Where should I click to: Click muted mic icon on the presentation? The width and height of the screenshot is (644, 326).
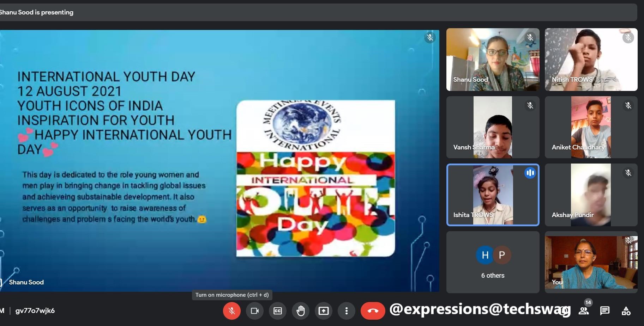click(x=430, y=37)
